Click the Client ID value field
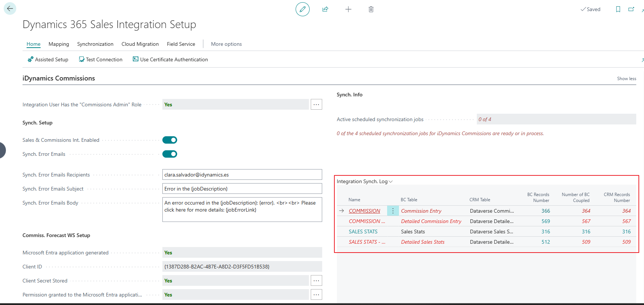644x305 pixels. click(242, 267)
